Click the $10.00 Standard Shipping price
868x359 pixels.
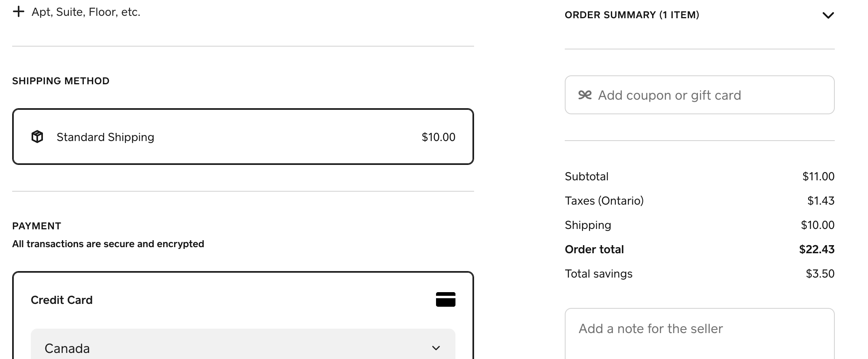[438, 137]
